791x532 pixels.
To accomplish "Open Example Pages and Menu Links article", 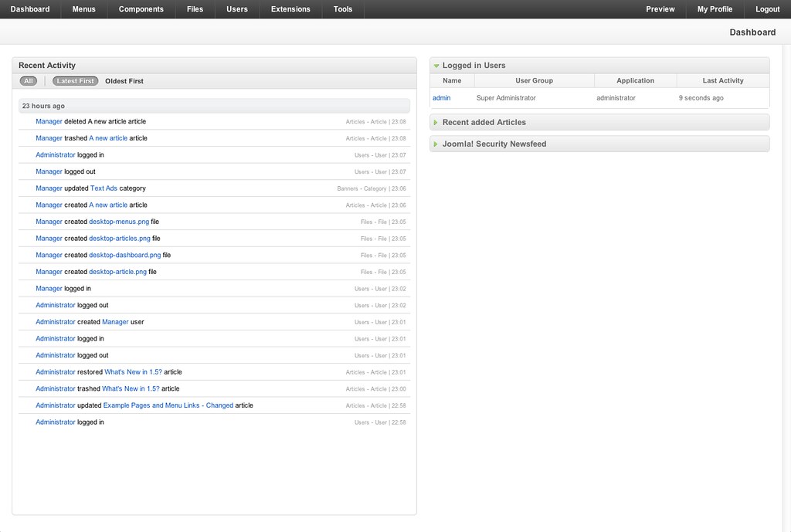I will click(x=168, y=405).
